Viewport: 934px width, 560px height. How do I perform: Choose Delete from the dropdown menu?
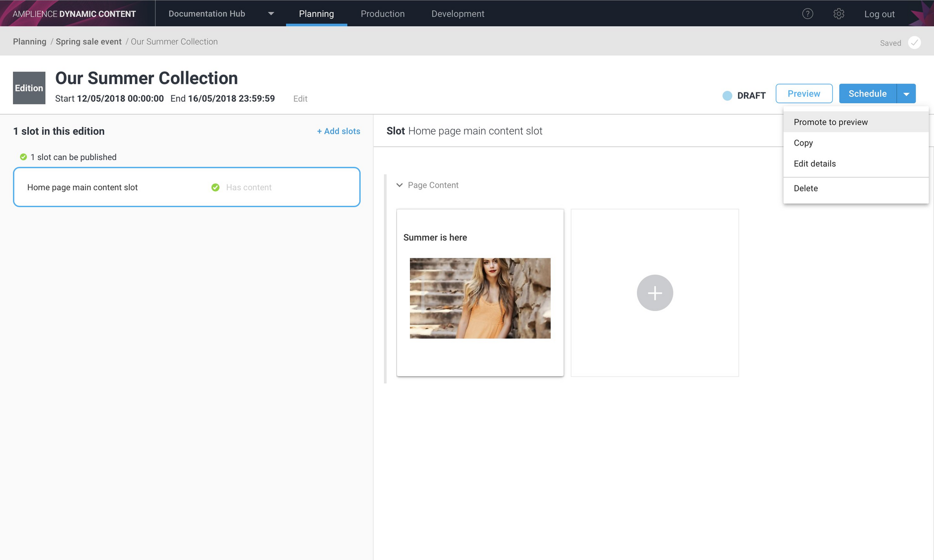[856, 188]
